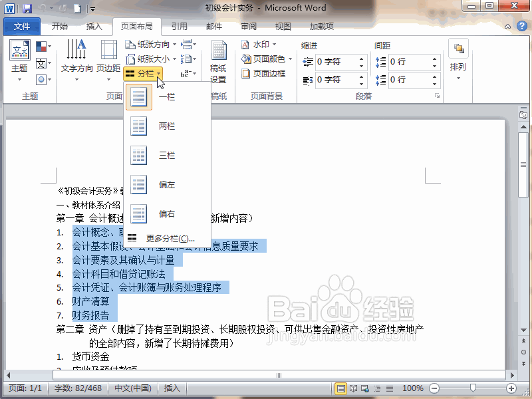Viewport: 532px width, 399px height.
Task: Select 偏右 right column layout
Action: 168,213
